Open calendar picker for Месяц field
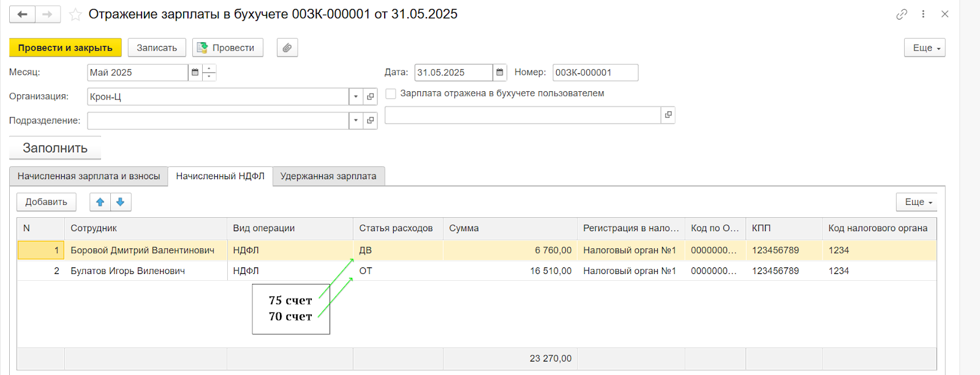This screenshot has width=980, height=375. tap(195, 72)
